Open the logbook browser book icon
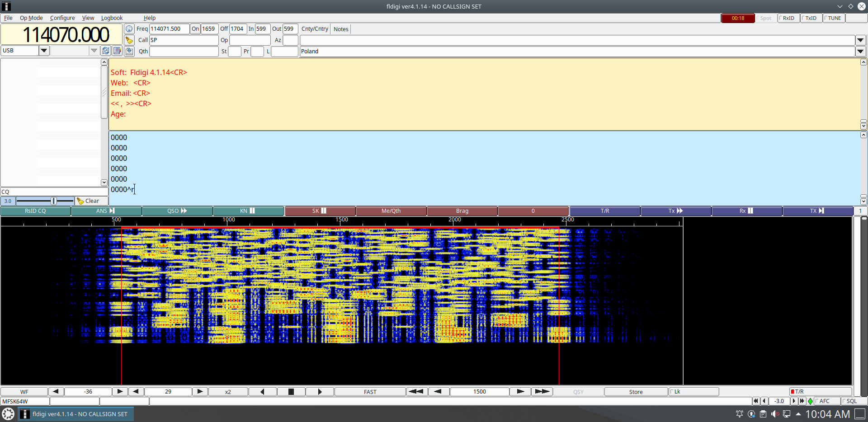 click(x=117, y=51)
